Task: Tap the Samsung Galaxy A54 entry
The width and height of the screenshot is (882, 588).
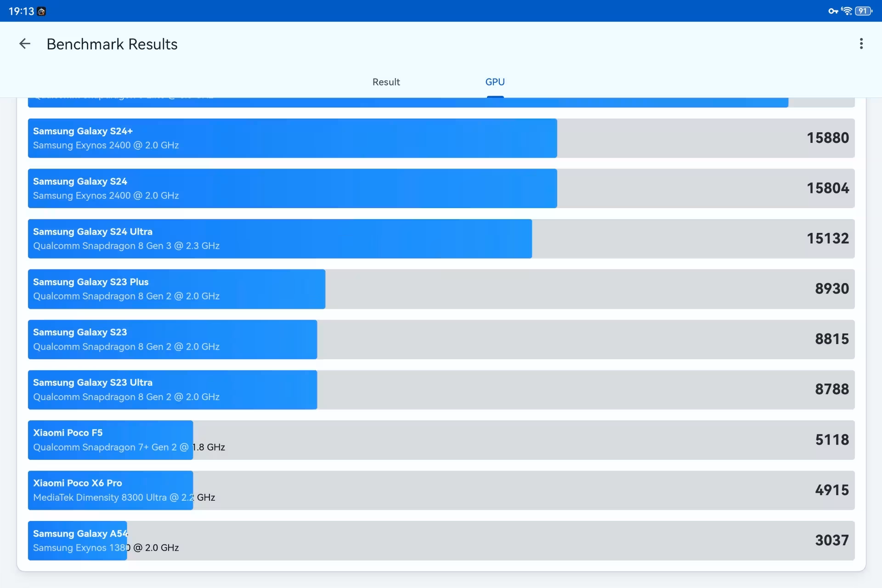Action: (x=441, y=541)
